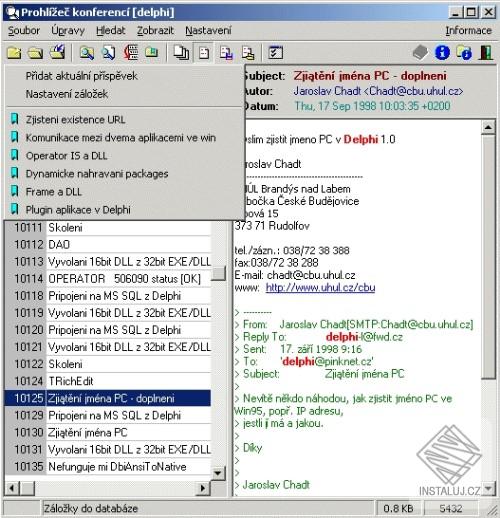The width and height of the screenshot is (500, 518).
Task: Select message 10111 Skoleni
Action: click(108, 228)
